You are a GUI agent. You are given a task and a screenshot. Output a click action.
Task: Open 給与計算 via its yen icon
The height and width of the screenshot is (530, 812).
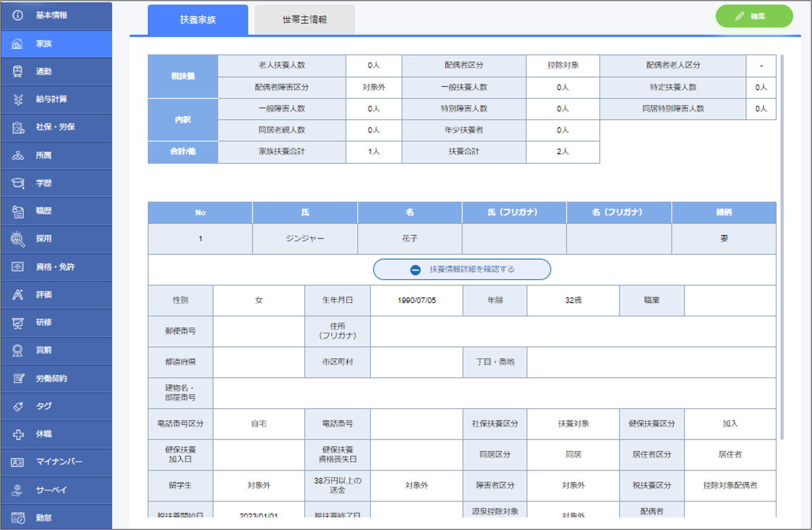tap(18, 99)
